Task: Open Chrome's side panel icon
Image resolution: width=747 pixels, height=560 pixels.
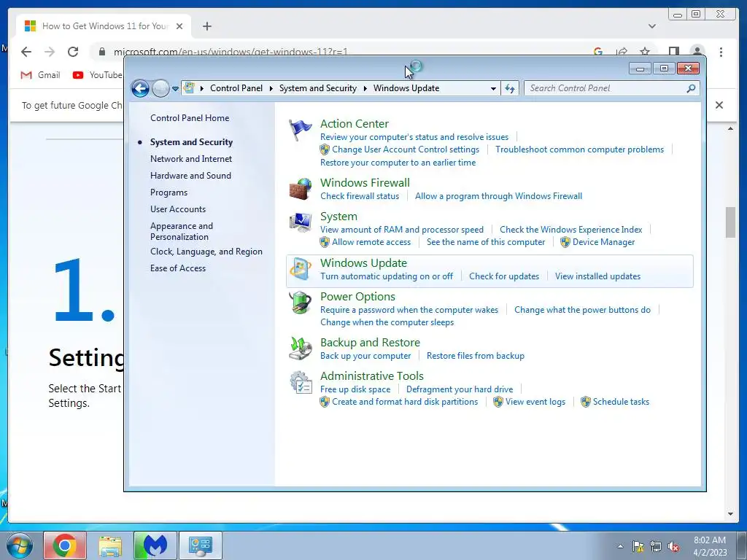Action: click(x=673, y=52)
